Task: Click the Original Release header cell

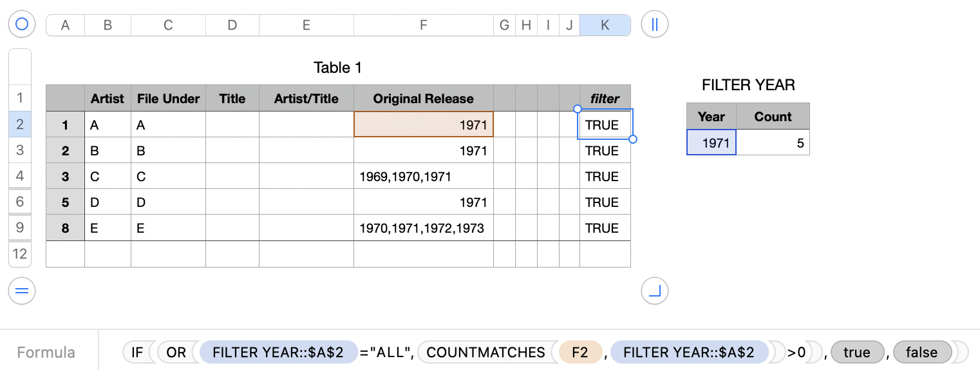Action: pyautogui.click(x=423, y=99)
